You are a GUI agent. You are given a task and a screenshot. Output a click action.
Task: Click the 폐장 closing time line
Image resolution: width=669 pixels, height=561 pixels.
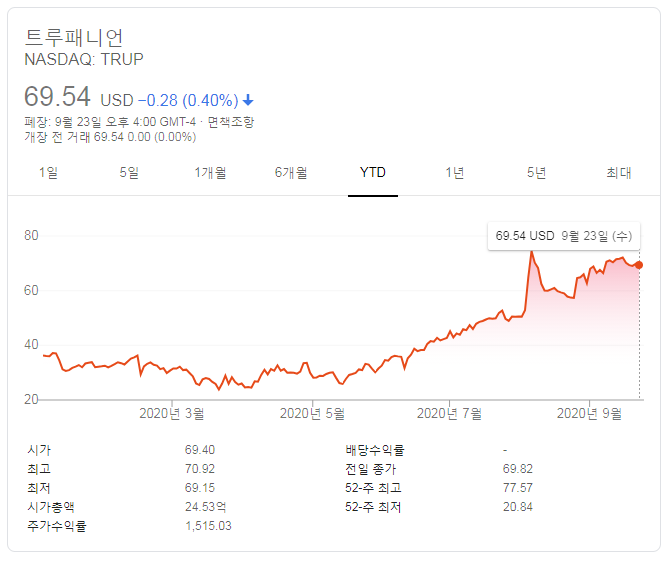click(x=110, y=122)
